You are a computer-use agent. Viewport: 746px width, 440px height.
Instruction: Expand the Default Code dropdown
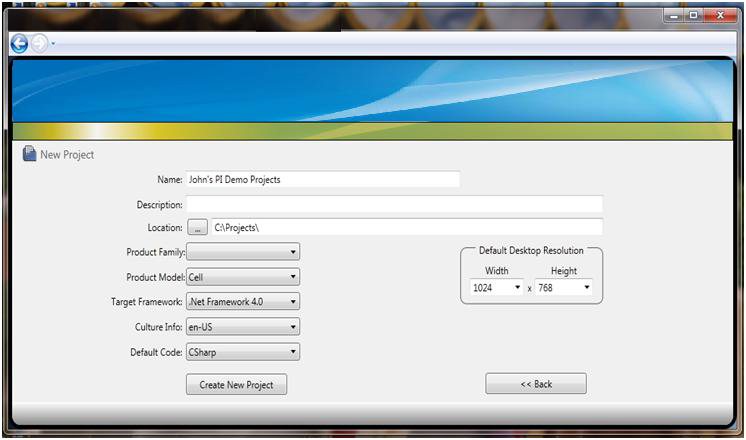click(243, 352)
